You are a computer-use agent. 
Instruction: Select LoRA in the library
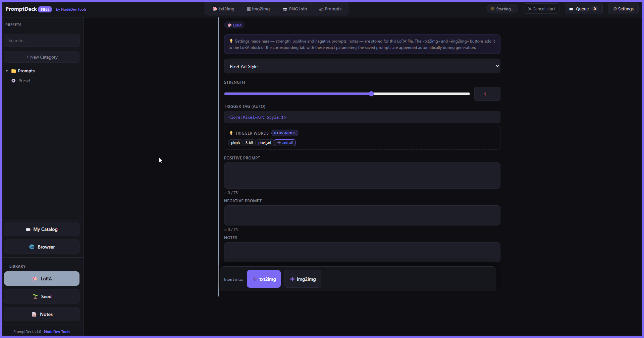[42, 279]
